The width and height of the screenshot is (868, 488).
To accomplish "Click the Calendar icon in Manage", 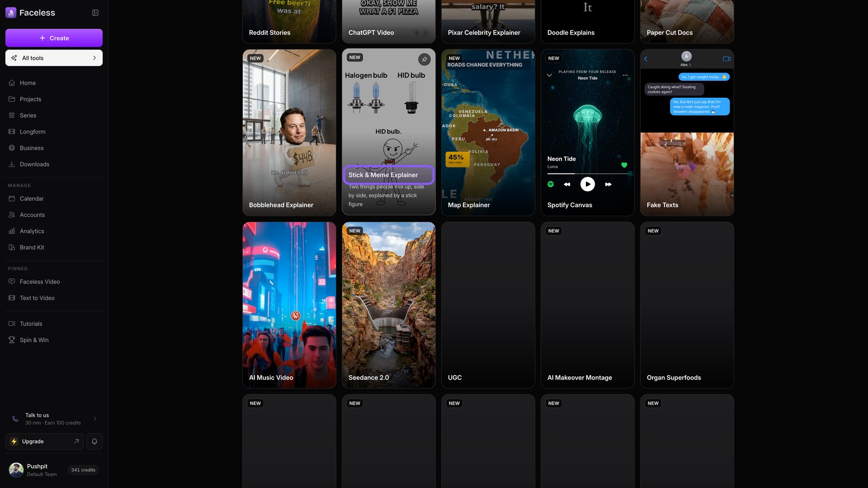I will pos(12,198).
